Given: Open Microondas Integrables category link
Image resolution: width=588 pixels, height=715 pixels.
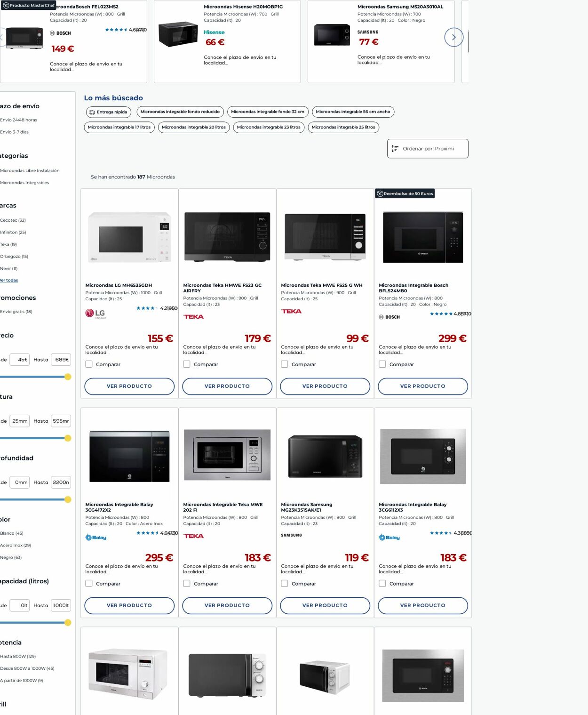Looking at the screenshot, I should coord(24,183).
